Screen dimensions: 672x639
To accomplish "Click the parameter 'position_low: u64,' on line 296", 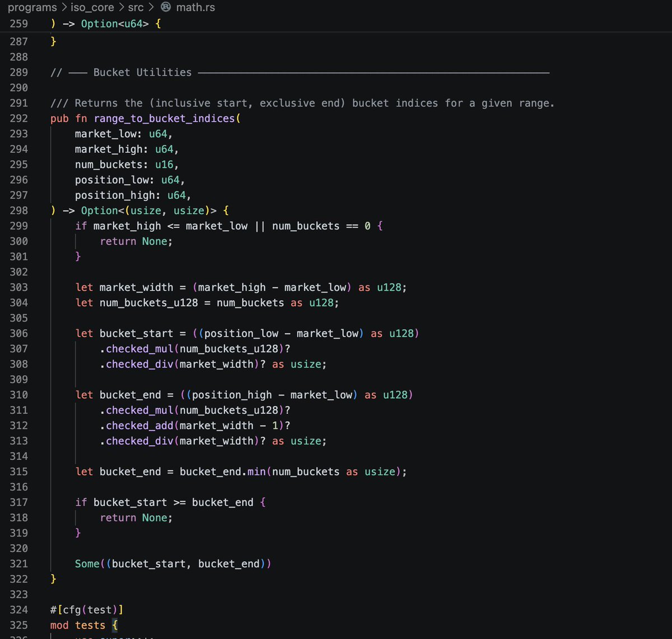I will click(130, 180).
